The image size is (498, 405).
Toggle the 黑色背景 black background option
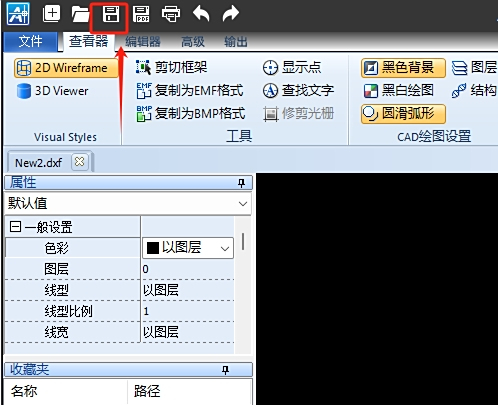(403, 68)
